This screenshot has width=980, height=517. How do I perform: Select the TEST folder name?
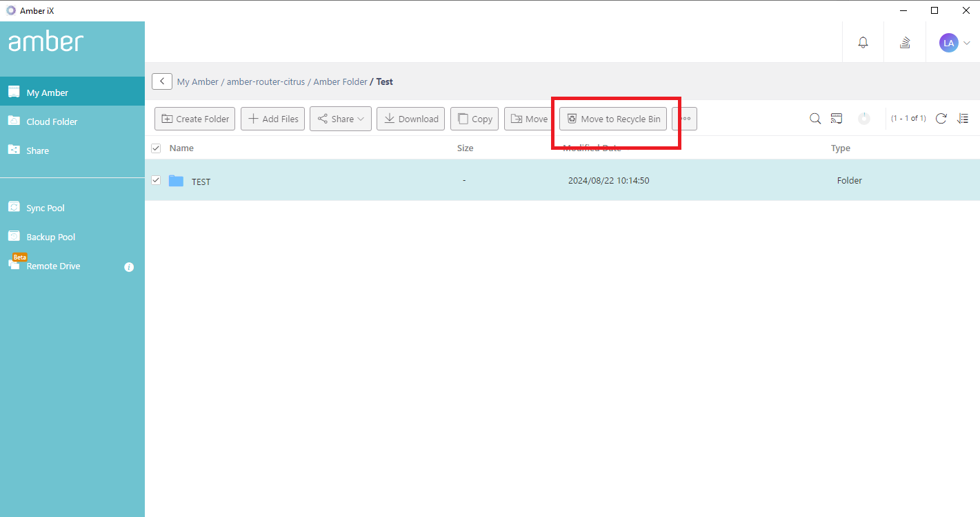coord(201,182)
